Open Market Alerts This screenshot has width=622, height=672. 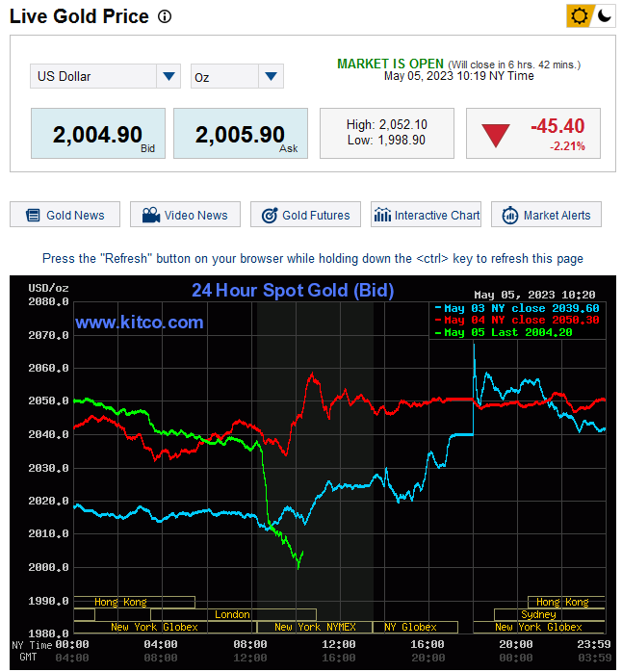pos(546,215)
